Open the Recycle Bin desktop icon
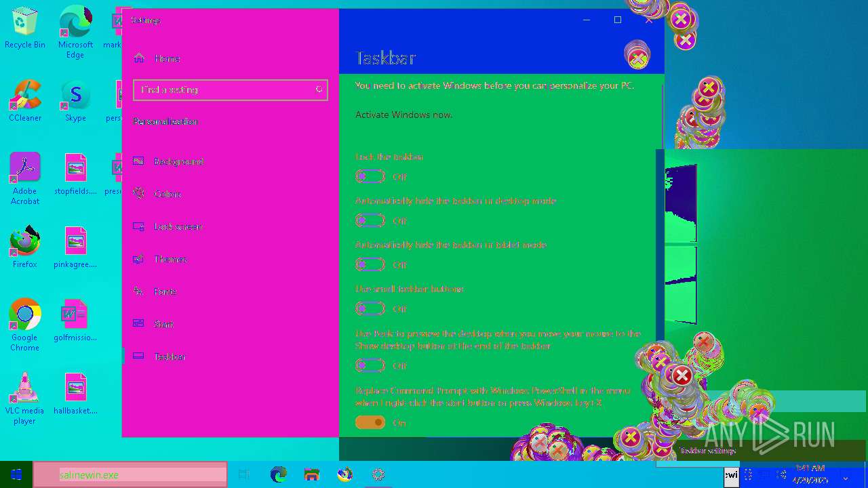This screenshot has height=488, width=868. (x=25, y=28)
